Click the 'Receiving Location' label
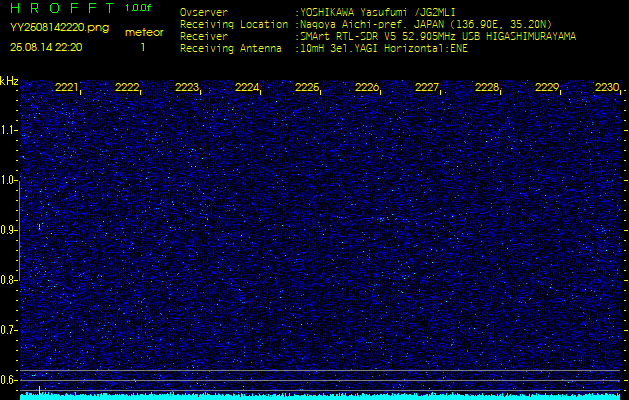629x400 pixels. 234,24
